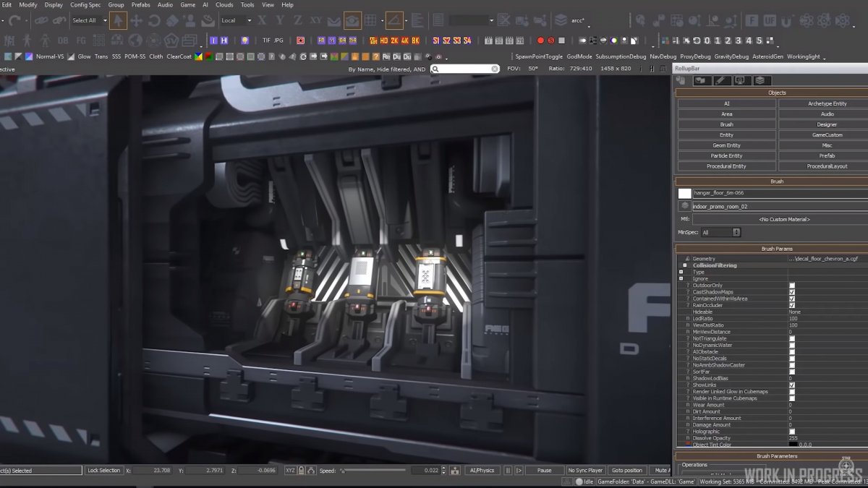Click the Particle Entity button
This screenshot has height=488, width=868.
726,155
